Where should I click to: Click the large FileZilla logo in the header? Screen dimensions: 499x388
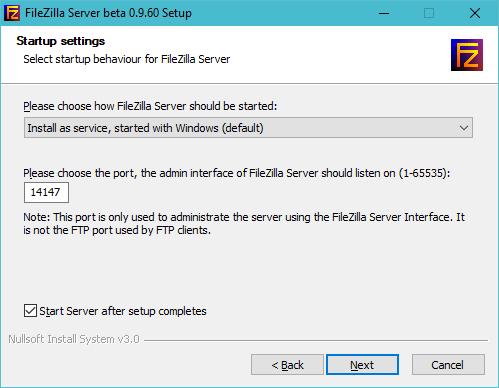[467, 55]
